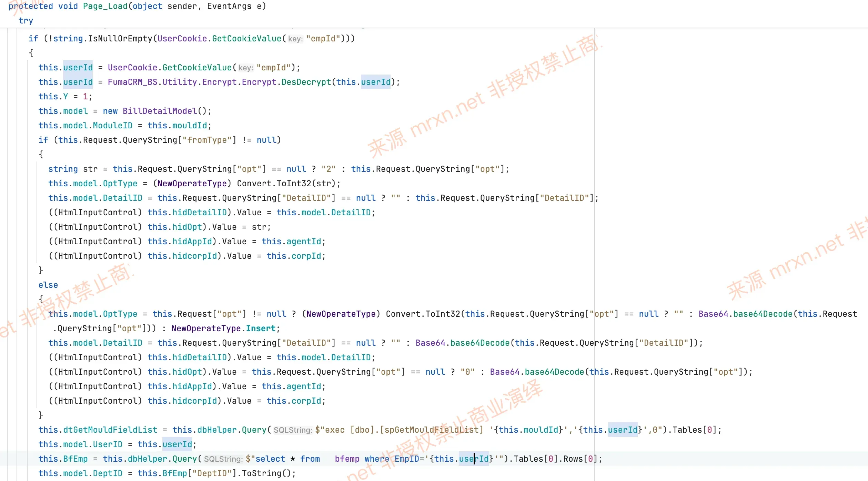Click the BillDetailModel class name
This screenshot has height=481, width=868.
[x=160, y=111]
